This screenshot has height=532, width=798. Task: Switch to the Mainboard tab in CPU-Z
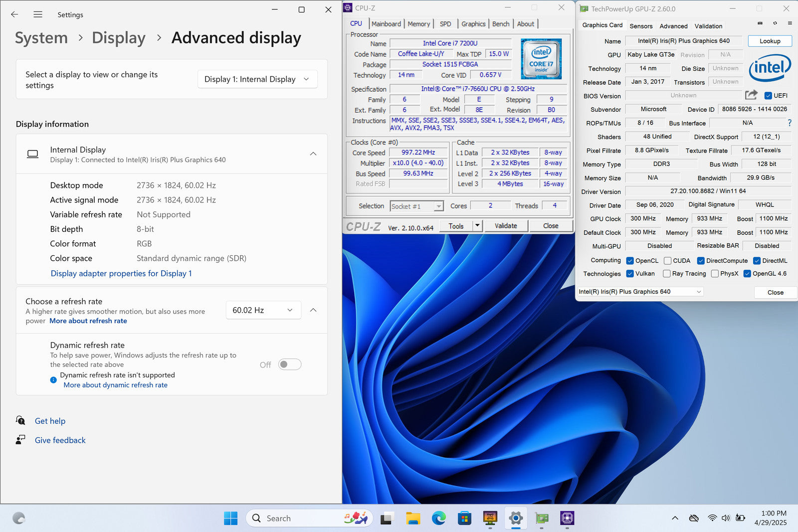tap(386, 24)
